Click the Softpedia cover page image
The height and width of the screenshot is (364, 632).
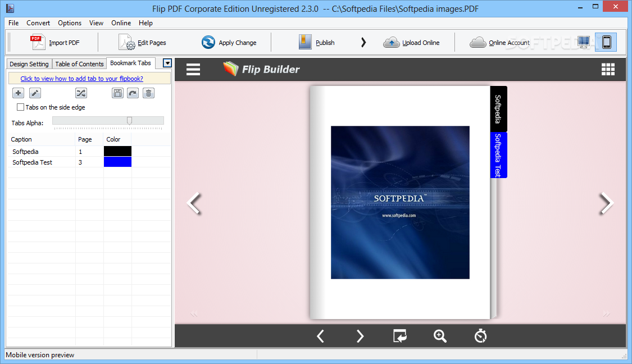[x=400, y=202]
